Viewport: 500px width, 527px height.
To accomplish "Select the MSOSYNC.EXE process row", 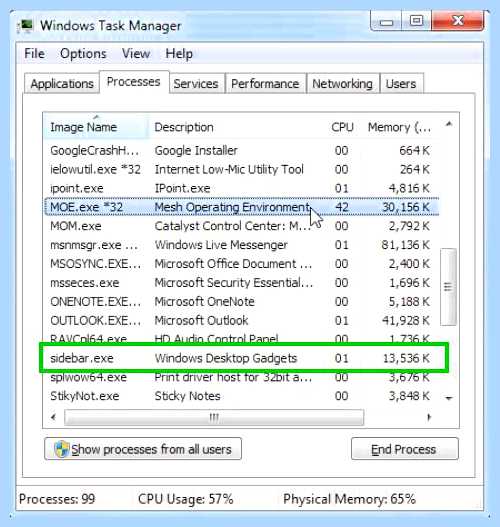I will (241, 264).
